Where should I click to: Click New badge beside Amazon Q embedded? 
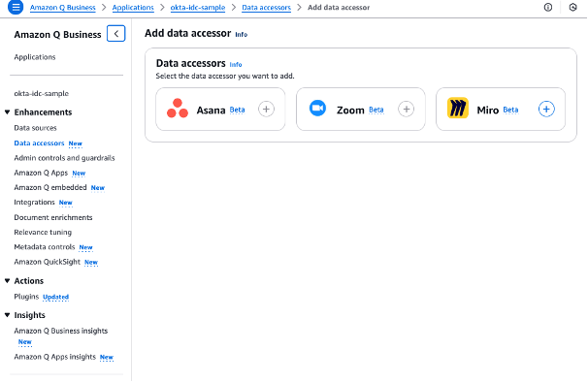tap(98, 188)
